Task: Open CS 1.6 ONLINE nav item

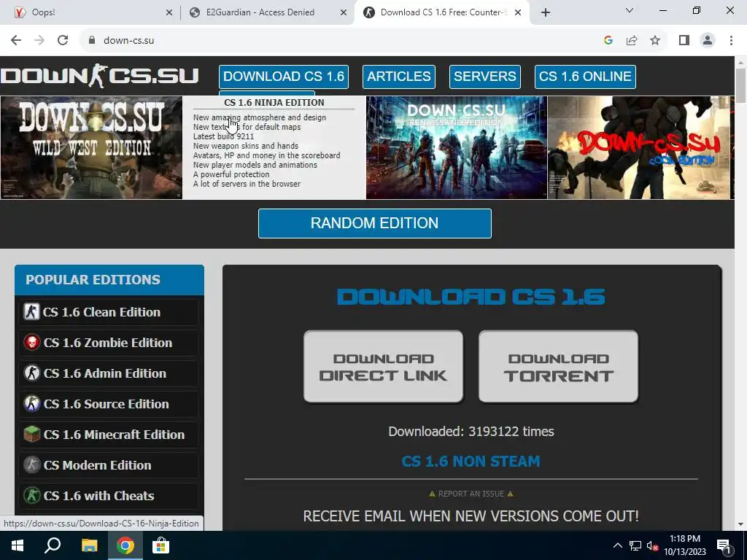Action: [585, 77]
